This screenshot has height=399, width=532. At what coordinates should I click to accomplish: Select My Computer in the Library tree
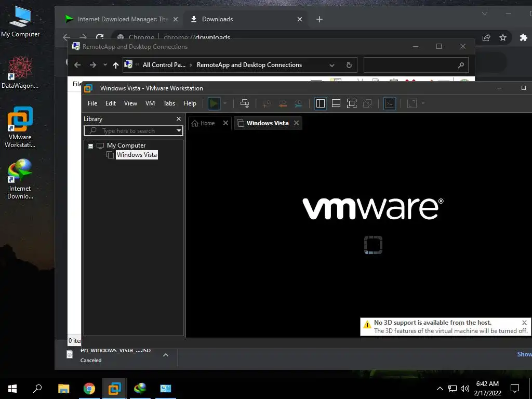[126, 145]
